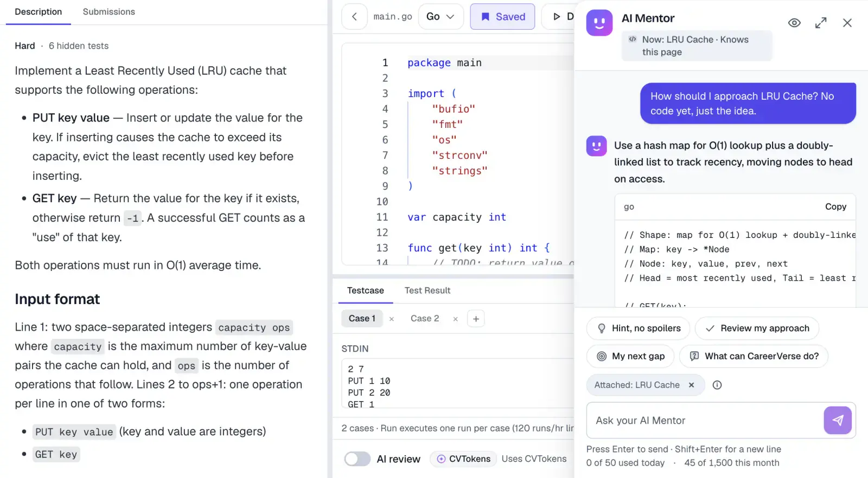
Task: Select Case 1 test case
Action: point(362,319)
